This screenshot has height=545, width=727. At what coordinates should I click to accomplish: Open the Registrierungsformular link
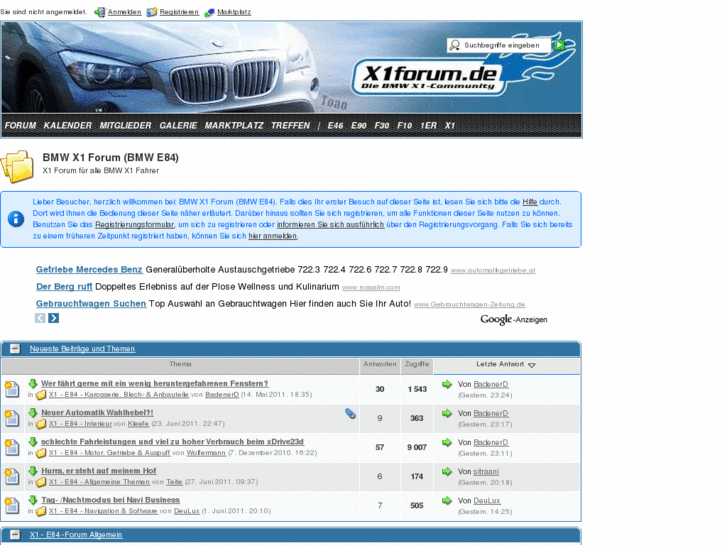[x=134, y=224]
